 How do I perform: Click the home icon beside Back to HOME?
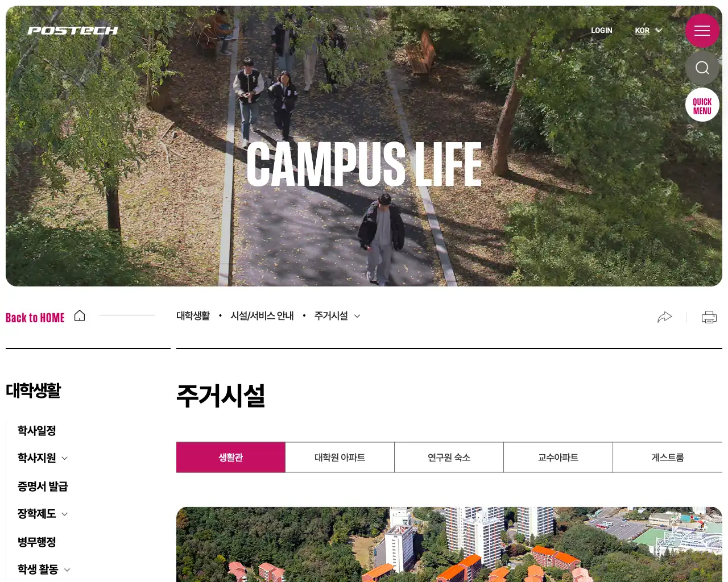point(80,316)
